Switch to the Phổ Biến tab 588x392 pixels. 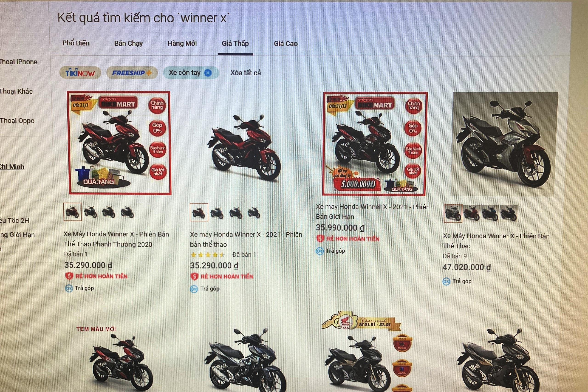pos(76,43)
